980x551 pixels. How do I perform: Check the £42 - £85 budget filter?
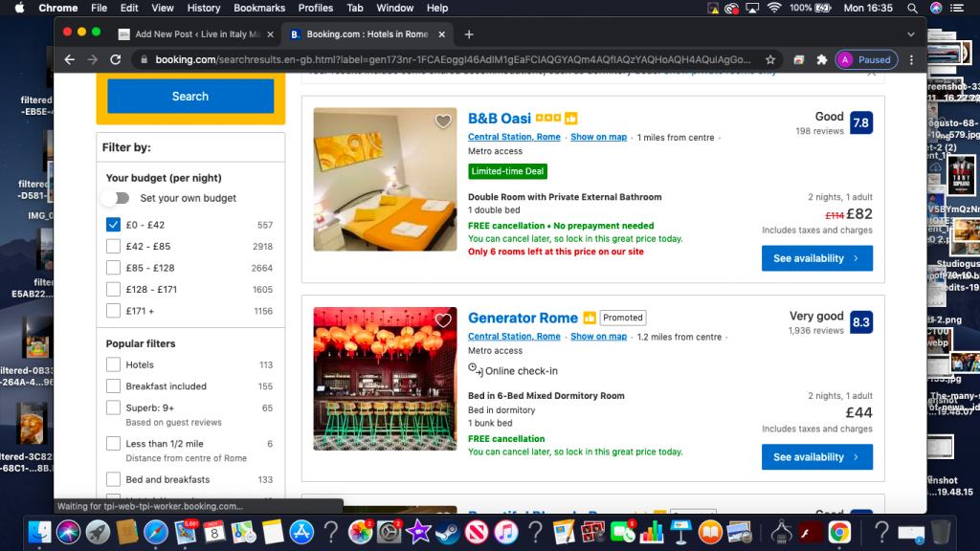pyautogui.click(x=113, y=246)
